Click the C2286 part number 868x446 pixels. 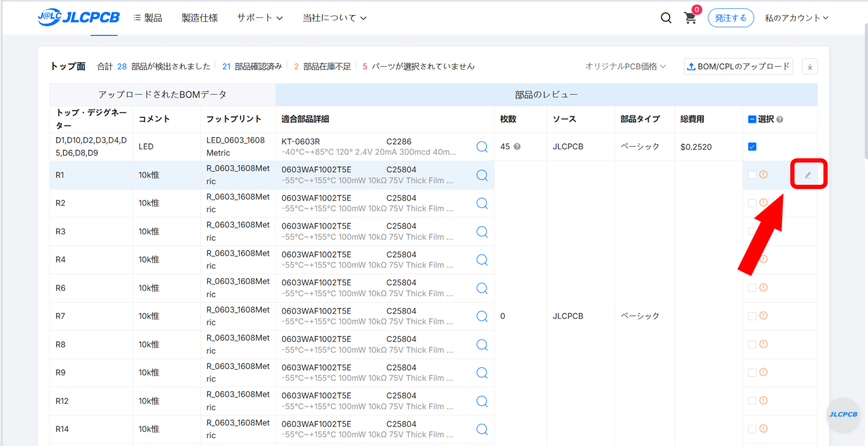pyautogui.click(x=399, y=141)
